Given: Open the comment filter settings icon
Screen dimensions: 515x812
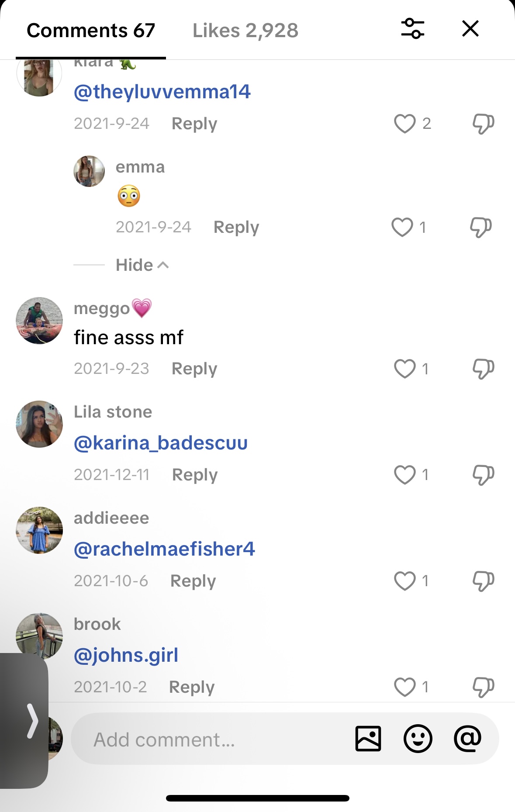Looking at the screenshot, I should [412, 29].
